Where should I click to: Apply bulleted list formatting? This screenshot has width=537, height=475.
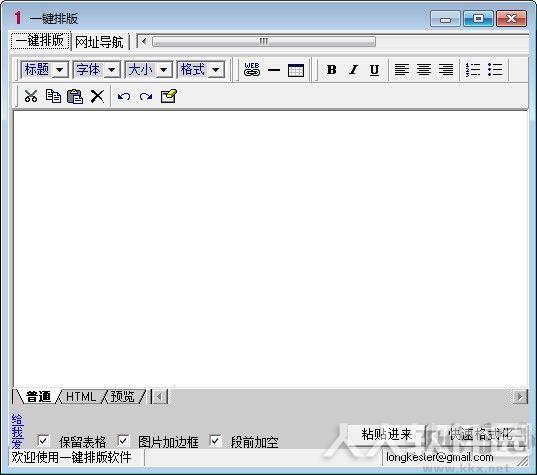coord(495,70)
